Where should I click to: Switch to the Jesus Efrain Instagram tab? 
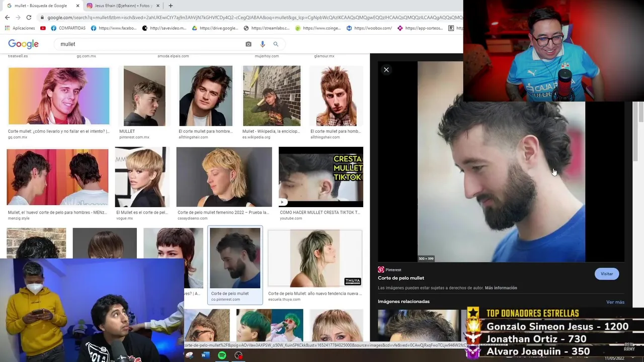[x=122, y=6]
